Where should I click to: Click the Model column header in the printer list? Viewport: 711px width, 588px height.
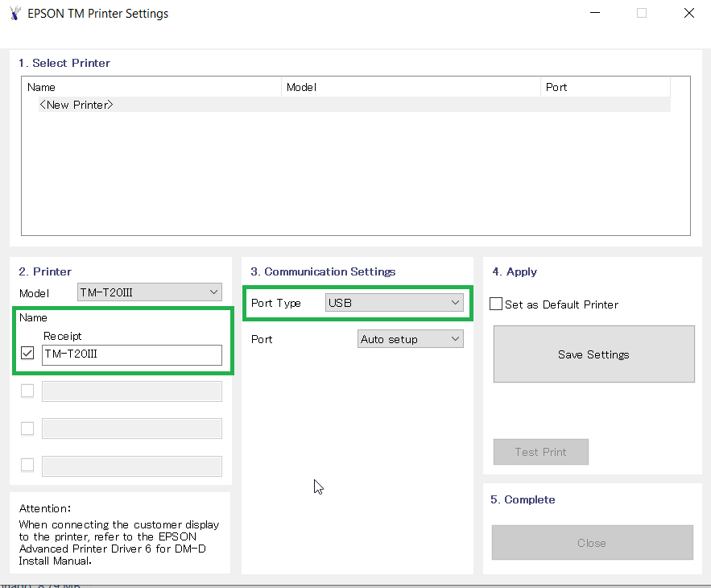coord(411,87)
